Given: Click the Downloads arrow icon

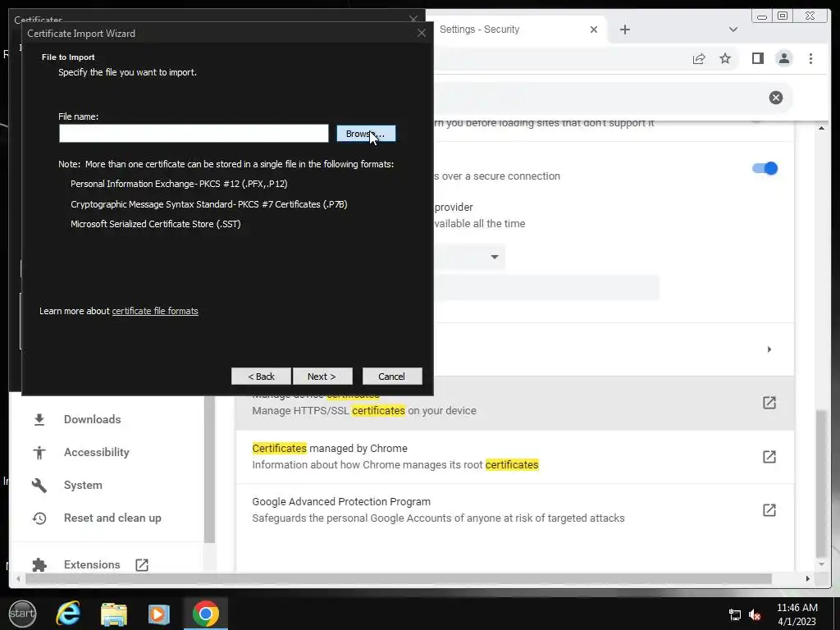Looking at the screenshot, I should coord(39,419).
